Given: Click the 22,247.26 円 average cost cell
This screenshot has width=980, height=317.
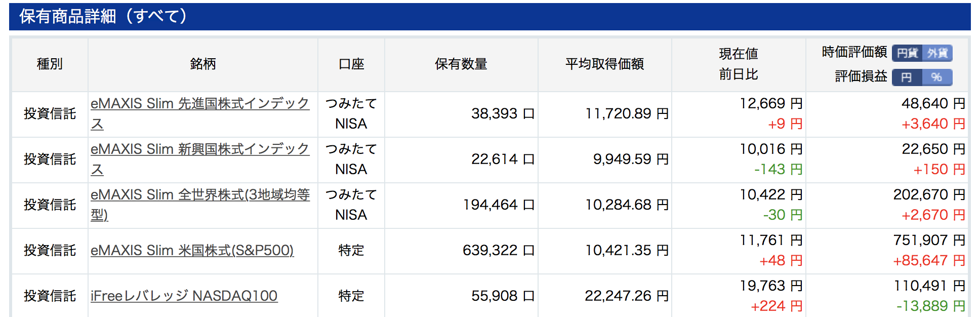Looking at the screenshot, I should 627,296.
